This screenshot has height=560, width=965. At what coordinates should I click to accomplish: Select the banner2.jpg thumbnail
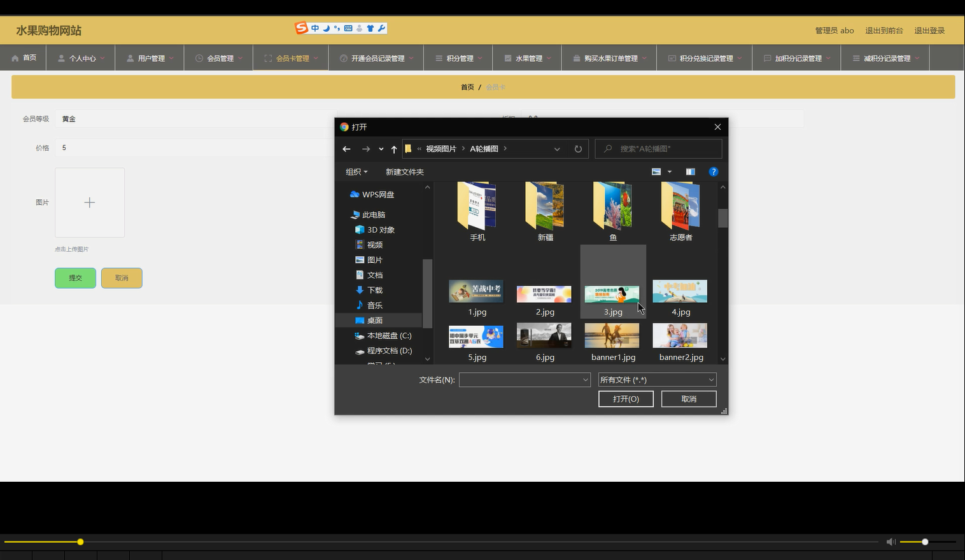680,335
